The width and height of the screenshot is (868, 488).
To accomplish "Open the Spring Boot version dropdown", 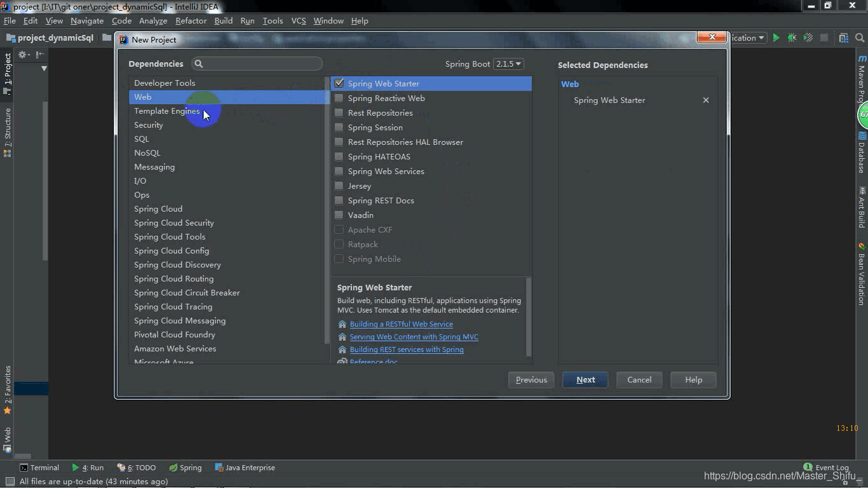I will pyautogui.click(x=508, y=64).
